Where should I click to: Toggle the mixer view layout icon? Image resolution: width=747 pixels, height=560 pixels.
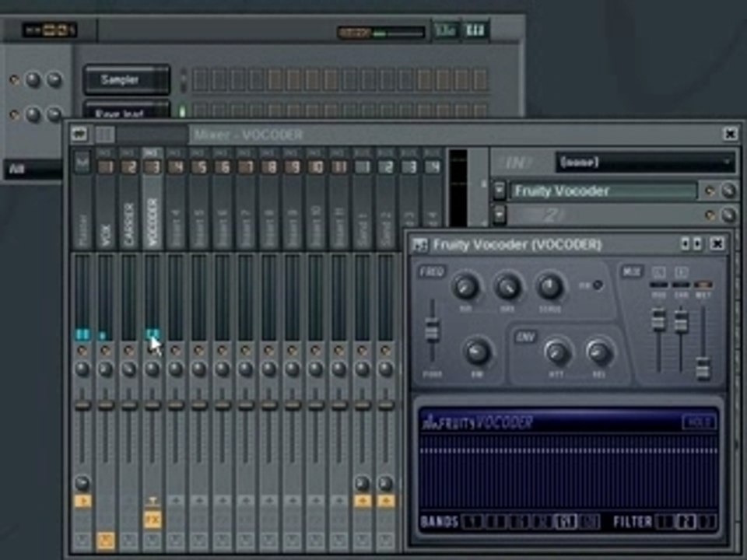click(104, 135)
